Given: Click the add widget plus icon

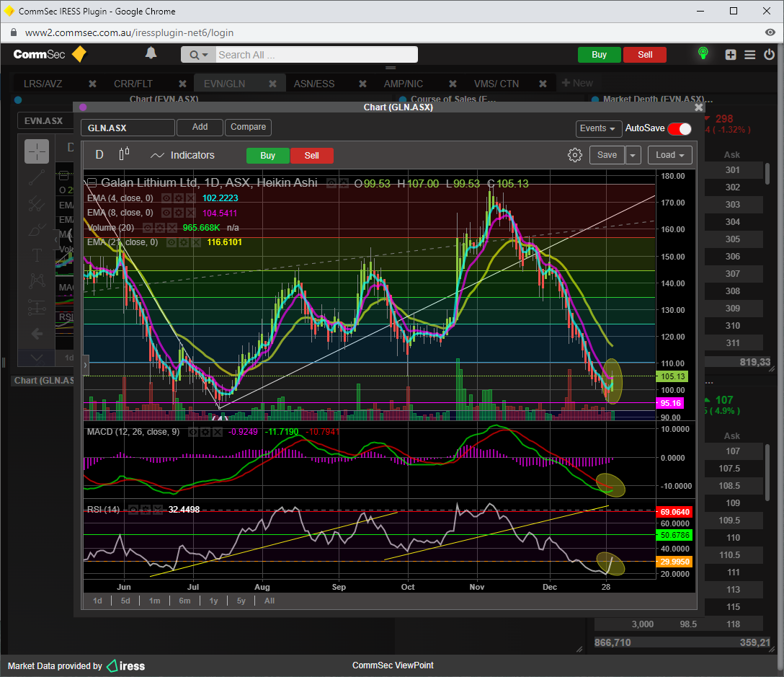Looking at the screenshot, I should point(731,55).
